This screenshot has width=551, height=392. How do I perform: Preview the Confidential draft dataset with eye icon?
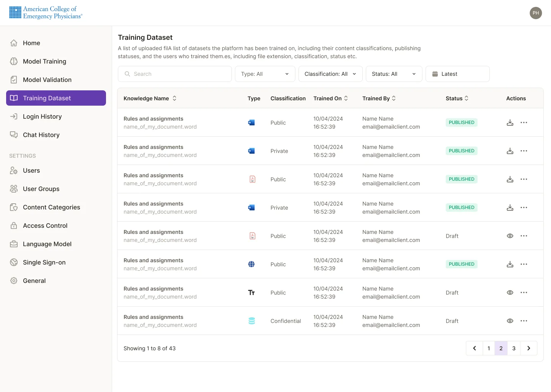(510, 321)
